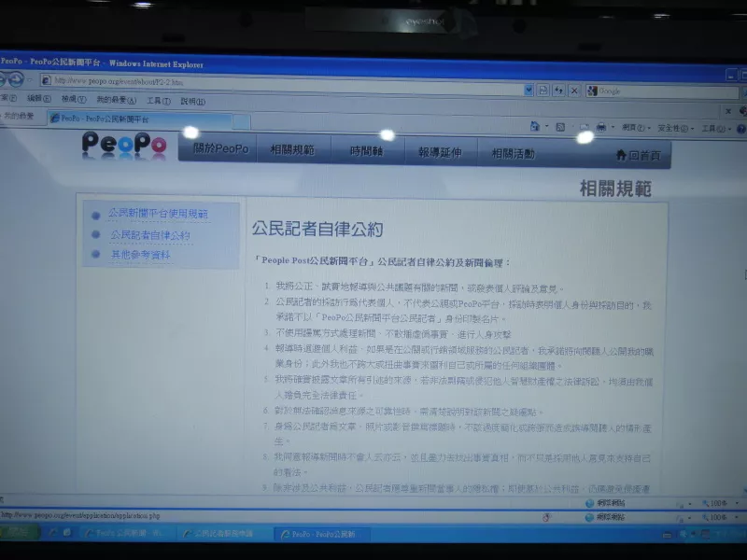Open the 我的最愛 favorites button beside the tabs
The width and height of the screenshot is (747, 560).
tap(18, 116)
